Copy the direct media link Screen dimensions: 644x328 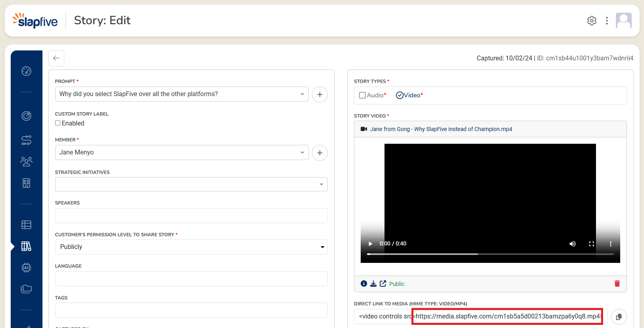619,317
